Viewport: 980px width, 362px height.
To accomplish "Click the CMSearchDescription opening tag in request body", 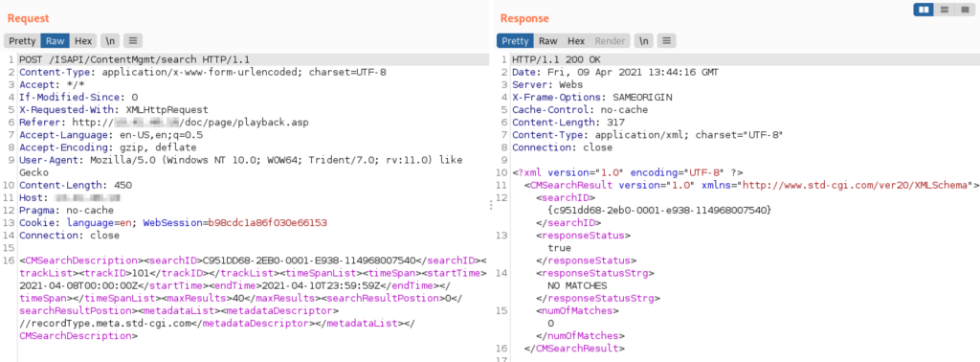I will pyautogui.click(x=81, y=260).
